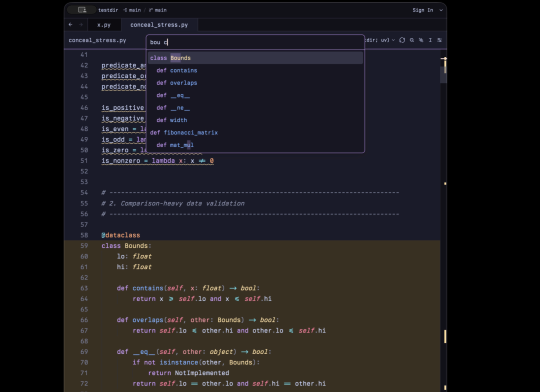Open buffer search with magnifier icon

pos(411,40)
